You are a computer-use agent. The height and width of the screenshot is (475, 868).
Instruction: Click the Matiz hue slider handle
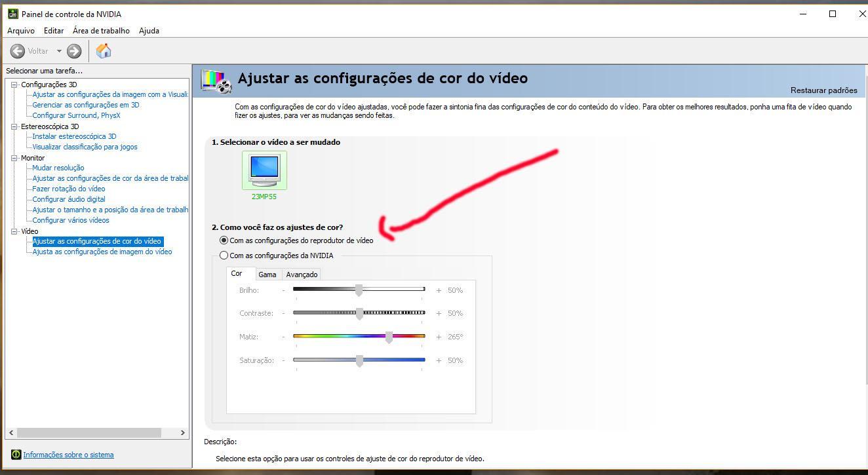pyautogui.click(x=389, y=337)
